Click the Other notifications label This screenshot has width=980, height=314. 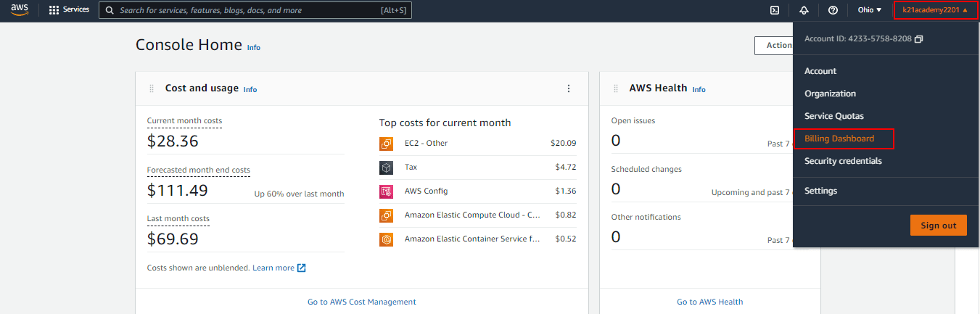coord(646,217)
